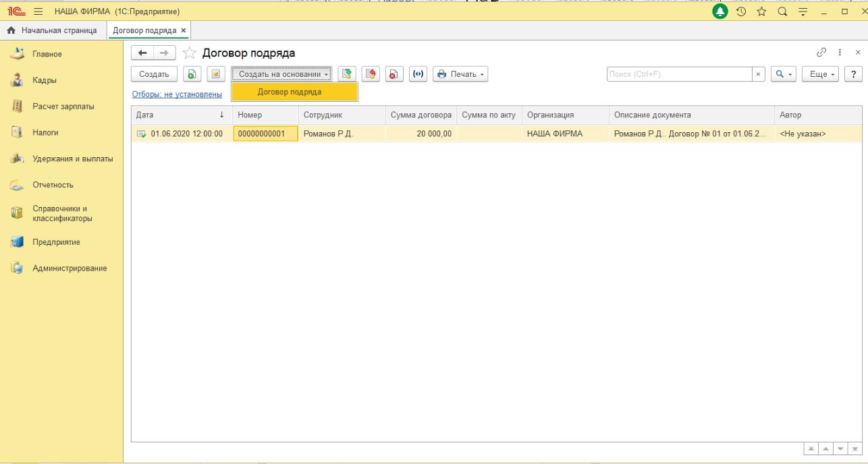Click the edit document icon in toolbar
The image size is (868, 464).
[x=211, y=74]
